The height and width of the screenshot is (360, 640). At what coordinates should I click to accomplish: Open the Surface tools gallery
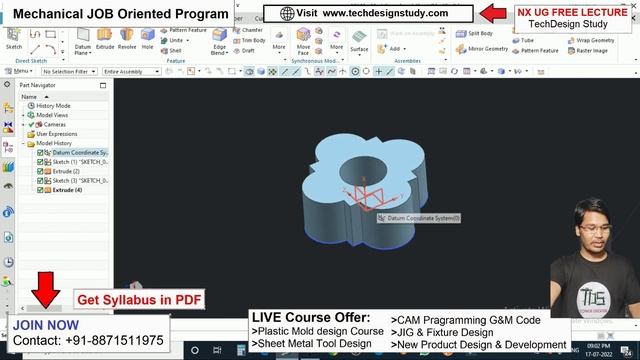pyautogui.click(x=359, y=42)
